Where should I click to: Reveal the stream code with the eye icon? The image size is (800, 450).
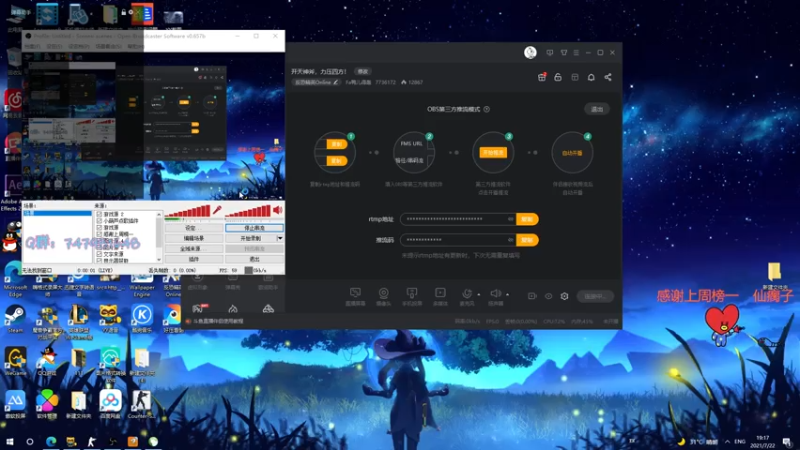tap(510, 240)
